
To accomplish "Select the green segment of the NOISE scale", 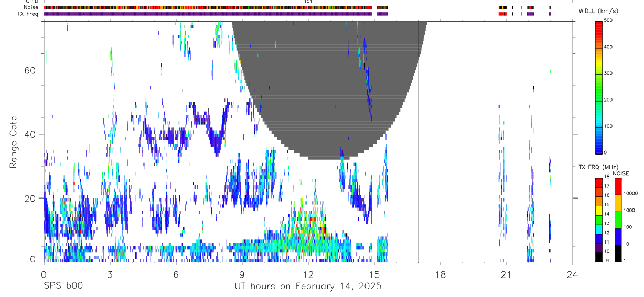I will (x=618, y=220).
